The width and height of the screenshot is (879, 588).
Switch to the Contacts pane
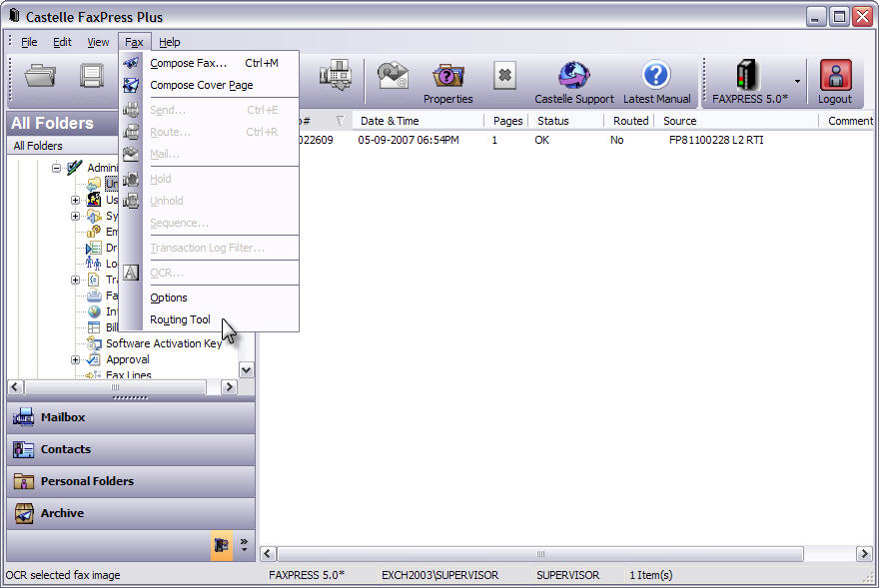131,449
